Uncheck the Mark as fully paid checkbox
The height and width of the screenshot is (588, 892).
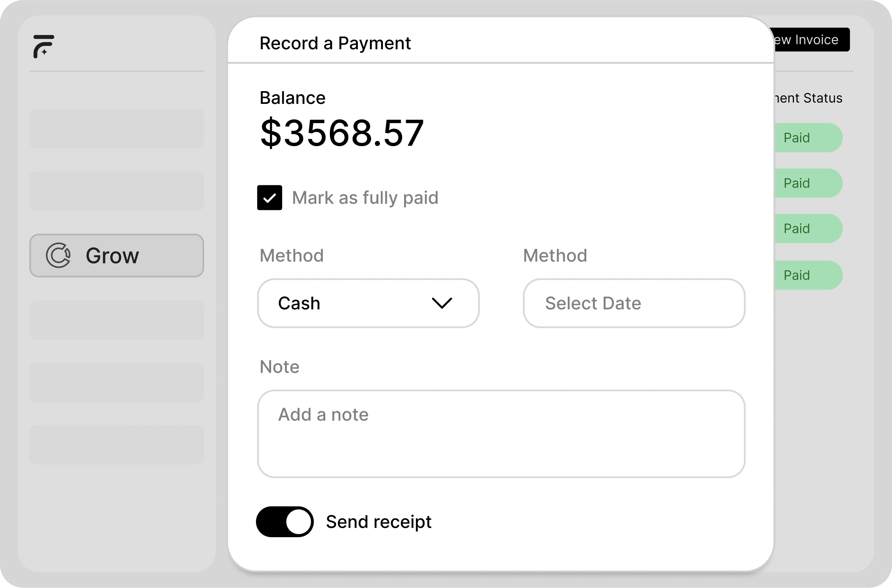(x=270, y=198)
